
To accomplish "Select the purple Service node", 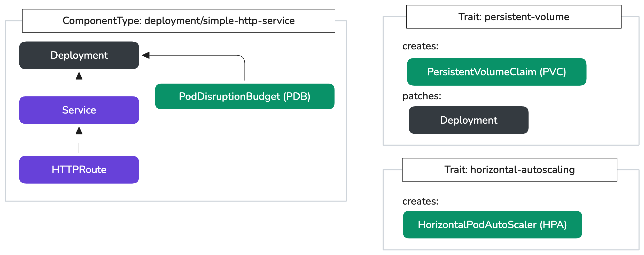I will coord(79,110).
